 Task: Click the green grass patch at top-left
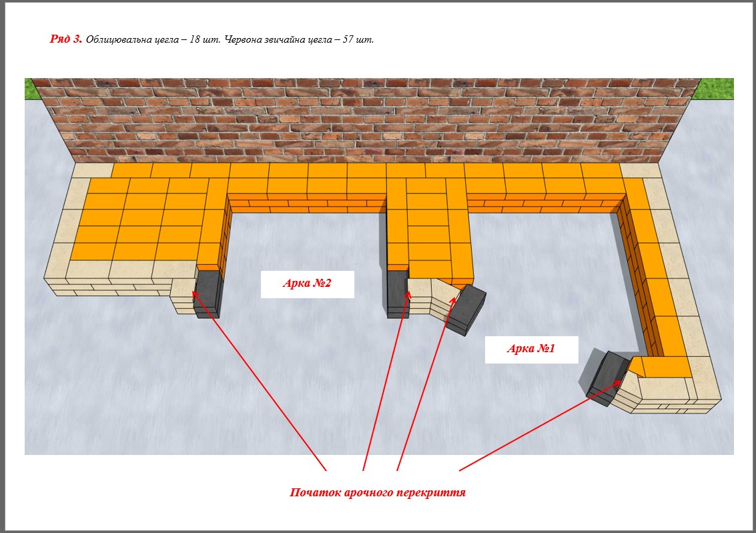(32, 89)
